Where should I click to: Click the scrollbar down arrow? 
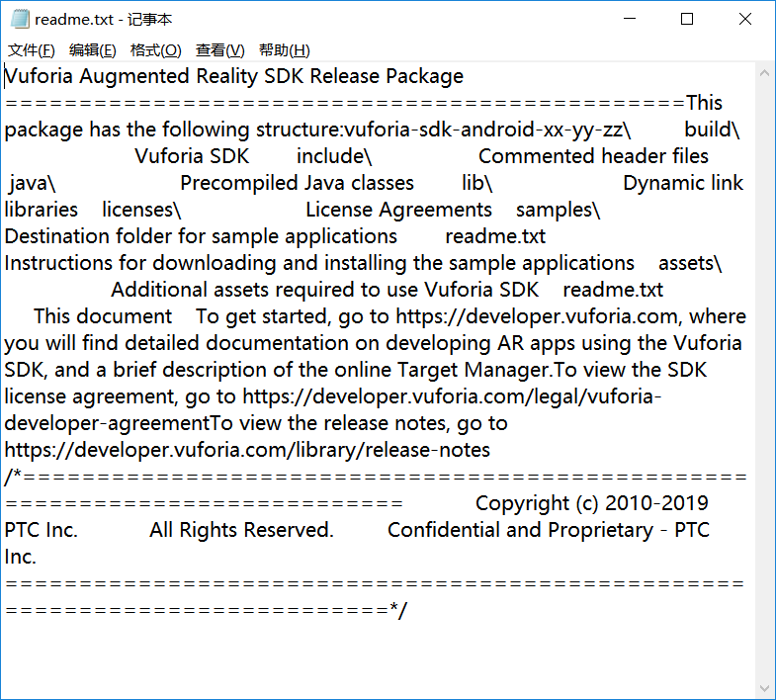(x=764, y=688)
